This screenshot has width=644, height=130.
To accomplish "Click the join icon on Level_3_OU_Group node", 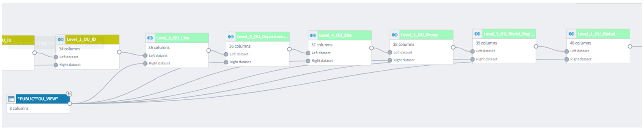I will point(395,35).
